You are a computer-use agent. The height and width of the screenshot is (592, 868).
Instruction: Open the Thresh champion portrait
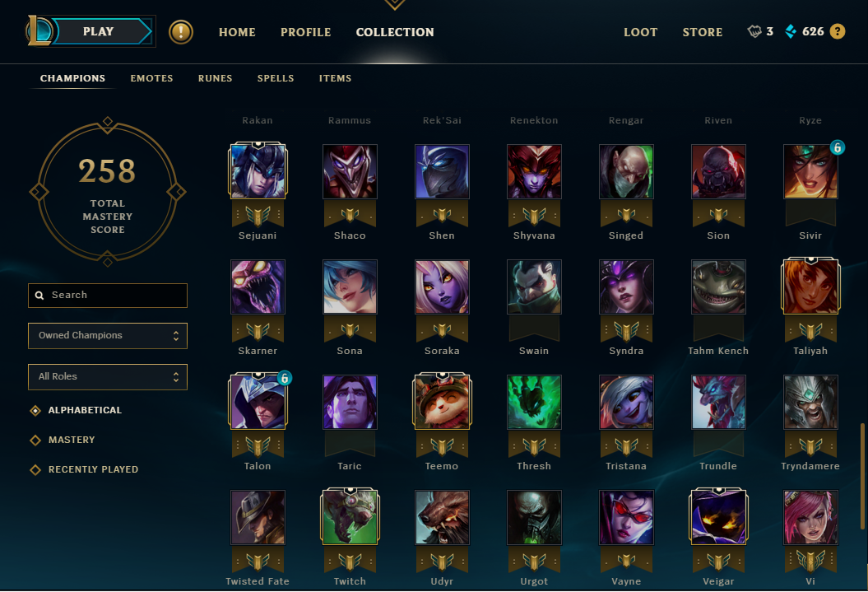(x=534, y=402)
